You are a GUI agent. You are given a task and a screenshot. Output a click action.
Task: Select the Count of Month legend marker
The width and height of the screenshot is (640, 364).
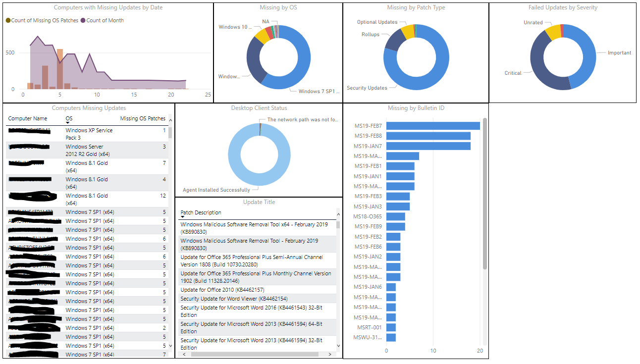click(x=83, y=20)
